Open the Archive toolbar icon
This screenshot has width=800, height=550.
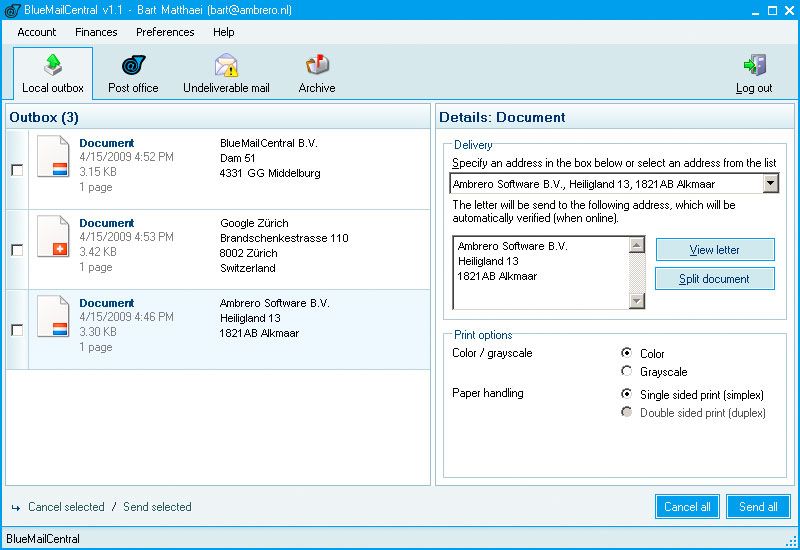pyautogui.click(x=317, y=66)
